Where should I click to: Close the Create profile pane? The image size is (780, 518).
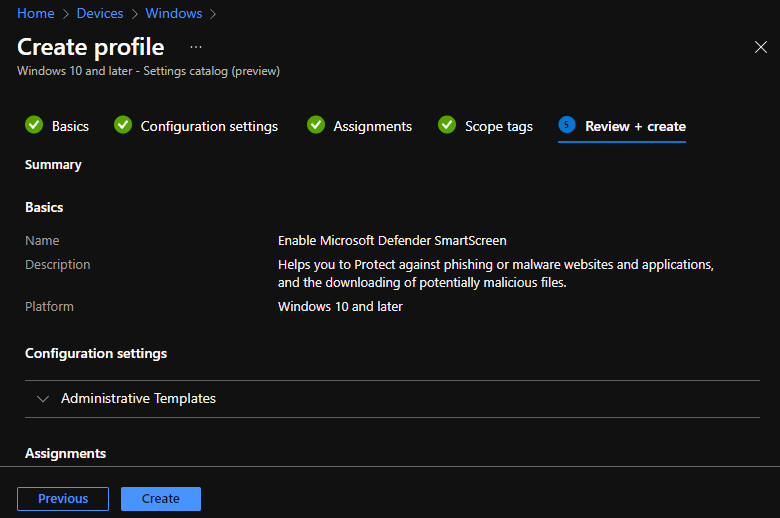pos(760,47)
